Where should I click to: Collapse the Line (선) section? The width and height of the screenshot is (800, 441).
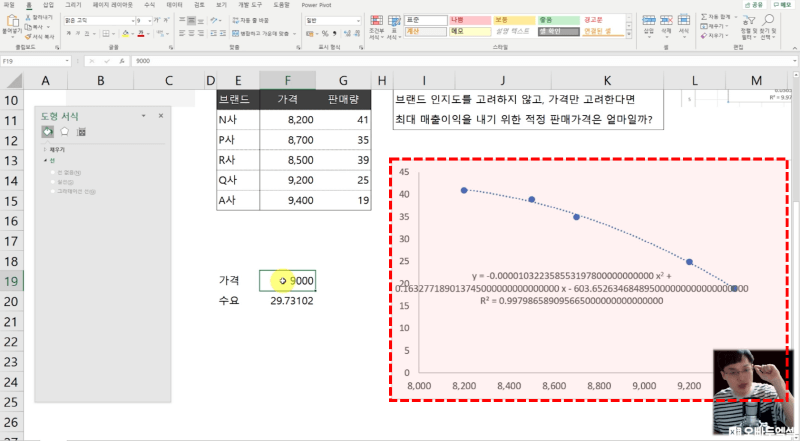[45, 160]
